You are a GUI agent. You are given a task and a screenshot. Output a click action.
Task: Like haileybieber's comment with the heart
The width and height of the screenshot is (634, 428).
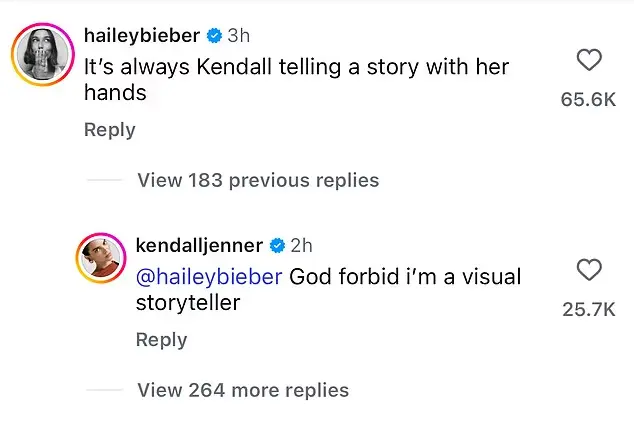(590, 61)
